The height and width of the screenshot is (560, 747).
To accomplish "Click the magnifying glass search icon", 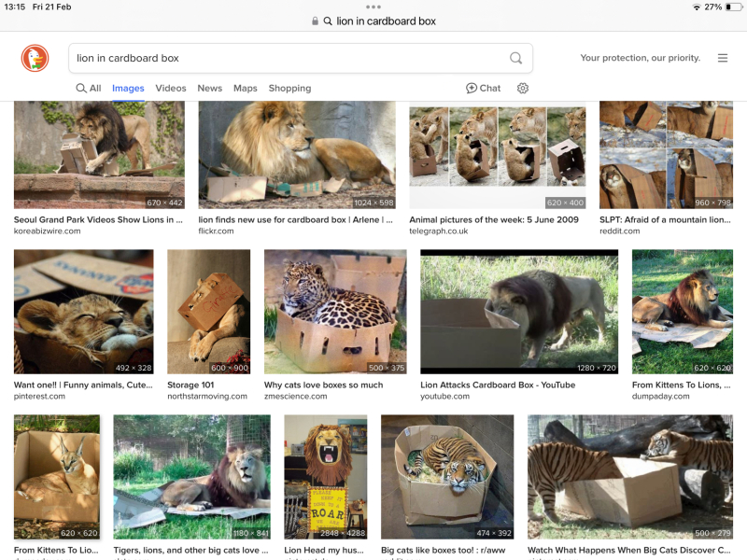I will tap(515, 58).
